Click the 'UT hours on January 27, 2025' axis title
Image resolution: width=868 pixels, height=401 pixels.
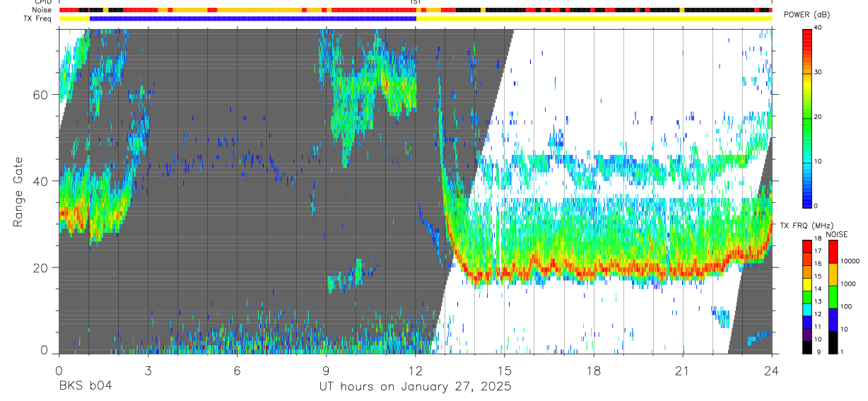[x=415, y=387]
